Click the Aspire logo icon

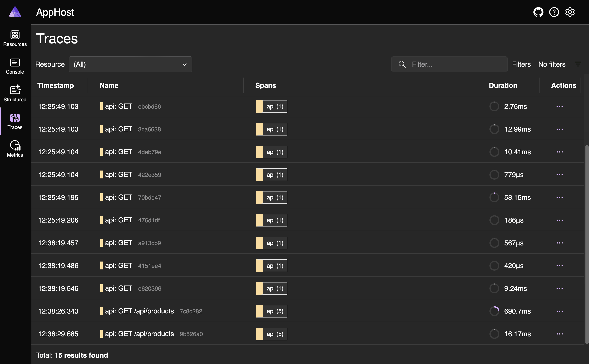[x=15, y=12]
